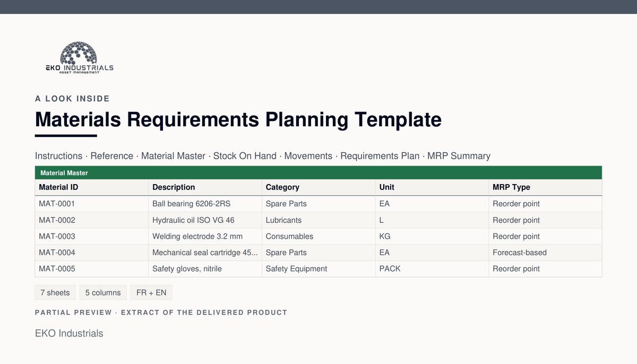Viewport: 637px width, 364px height.
Task: Click the 'PARTIAL PREVIEW' caption line
Action: [x=161, y=313]
